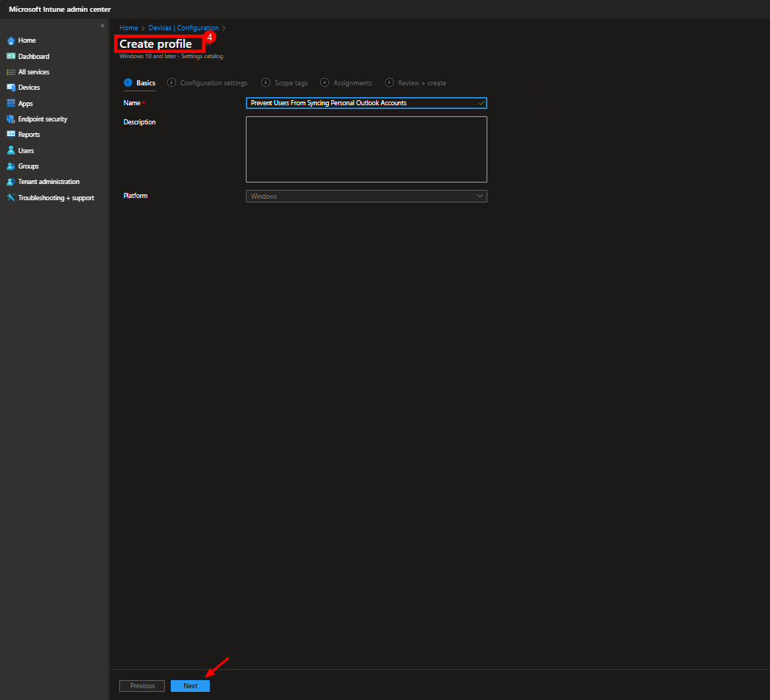Open the Assignments step tab
The image size is (770, 700).
(346, 83)
